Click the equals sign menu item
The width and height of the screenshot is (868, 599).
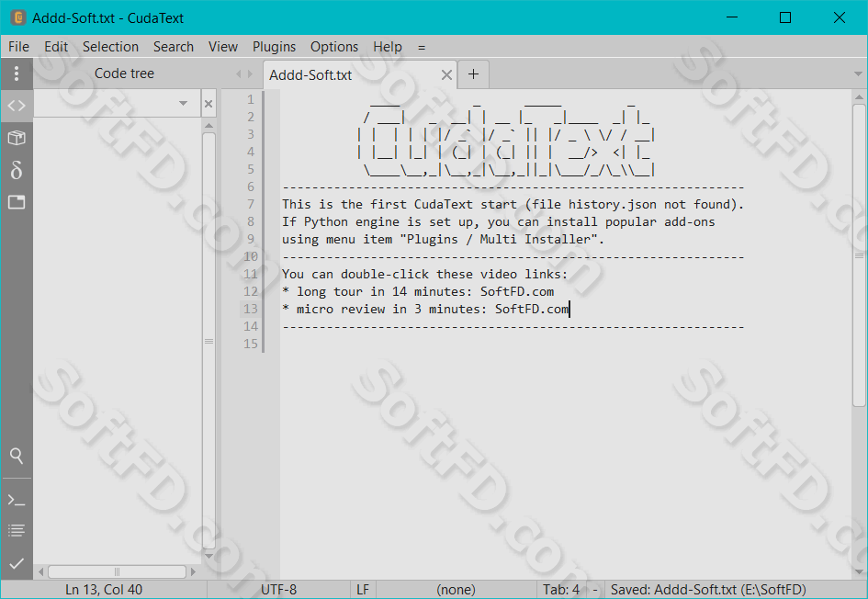(x=422, y=48)
